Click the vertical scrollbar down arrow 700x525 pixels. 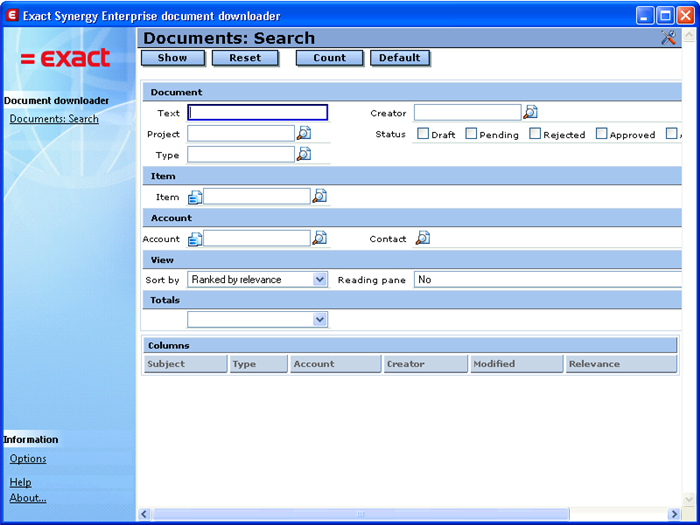coord(688,499)
